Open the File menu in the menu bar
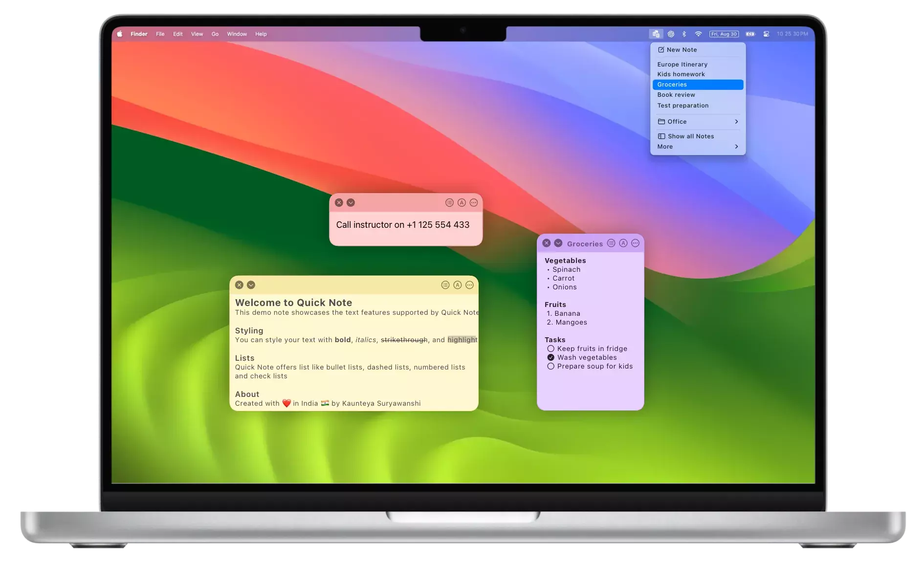This screenshot has height=569, width=924. (160, 34)
